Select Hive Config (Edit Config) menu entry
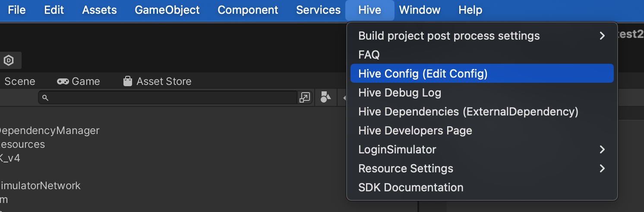This screenshot has height=212, width=644. tap(423, 74)
